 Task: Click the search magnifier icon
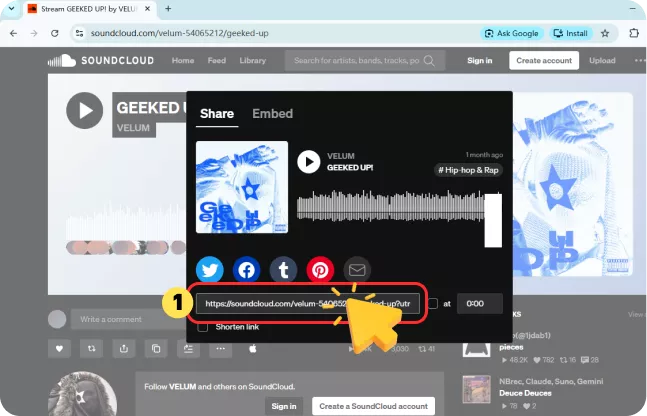click(x=429, y=61)
